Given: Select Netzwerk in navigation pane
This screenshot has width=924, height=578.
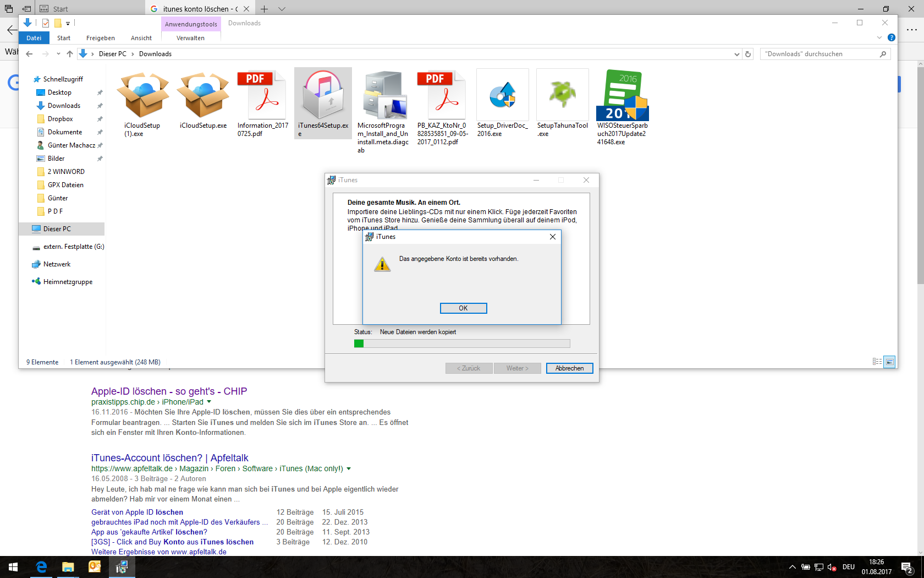Looking at the screenshot, I should [x=57, y=264].
